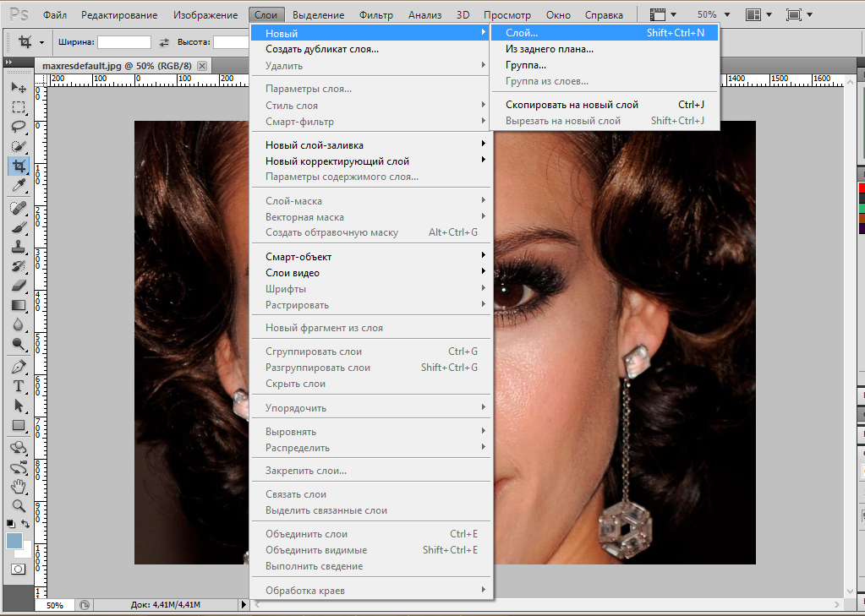Select the Pen tool

(x=19, y=366)
